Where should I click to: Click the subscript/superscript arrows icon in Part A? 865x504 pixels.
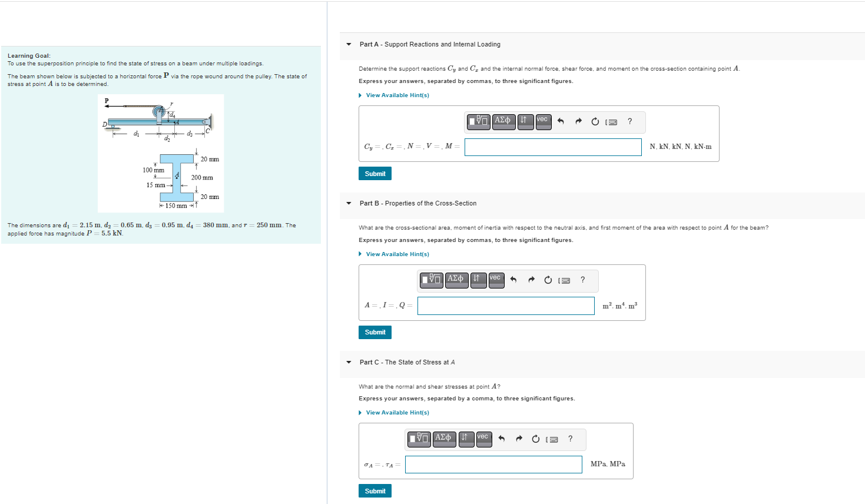click(x=525, y=122)
